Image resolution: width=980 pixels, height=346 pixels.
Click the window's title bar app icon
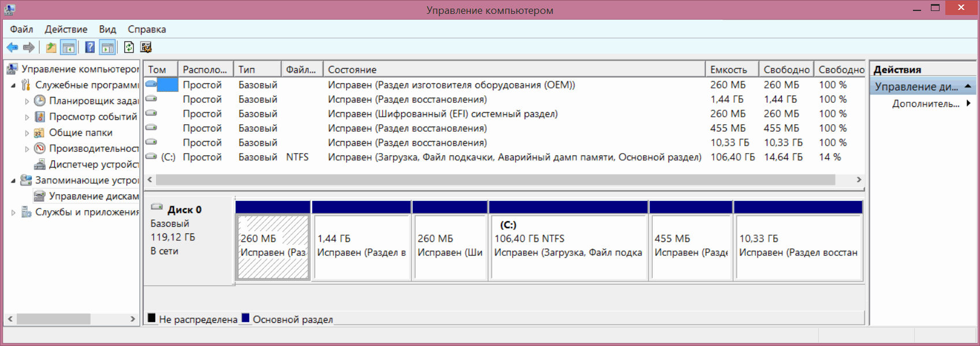(9, 9)
